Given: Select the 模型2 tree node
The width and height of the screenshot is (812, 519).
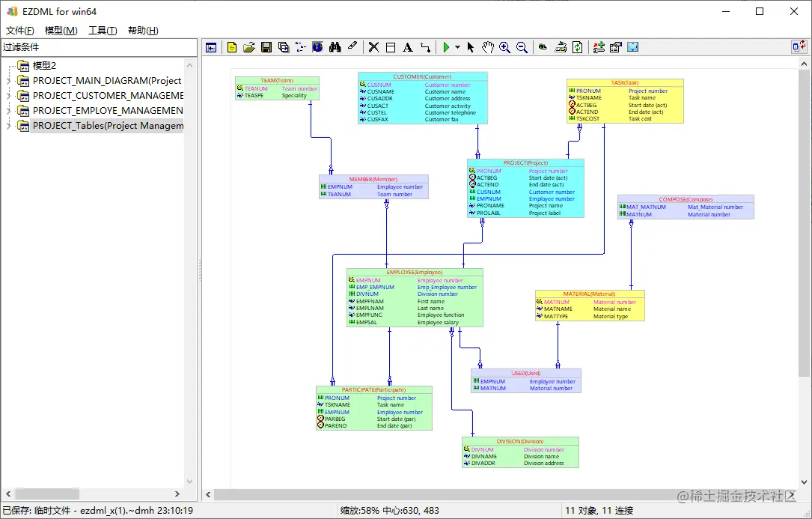Looking at the screenshot, I should [x=44, y=66].
